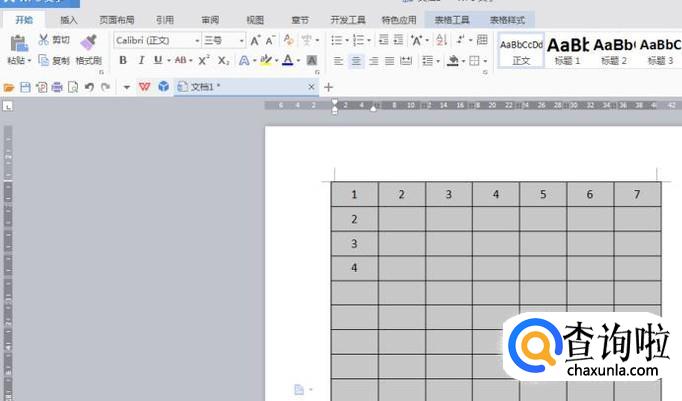Click the print preview icon

[x=73, y=87]
